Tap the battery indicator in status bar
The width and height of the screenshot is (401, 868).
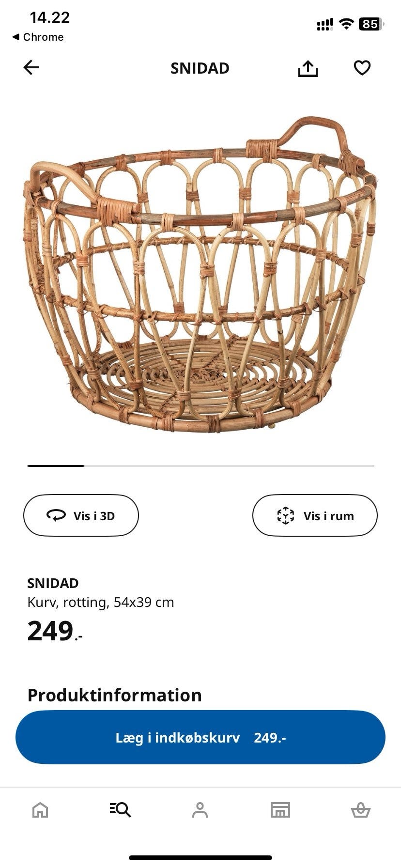(371, 24)
